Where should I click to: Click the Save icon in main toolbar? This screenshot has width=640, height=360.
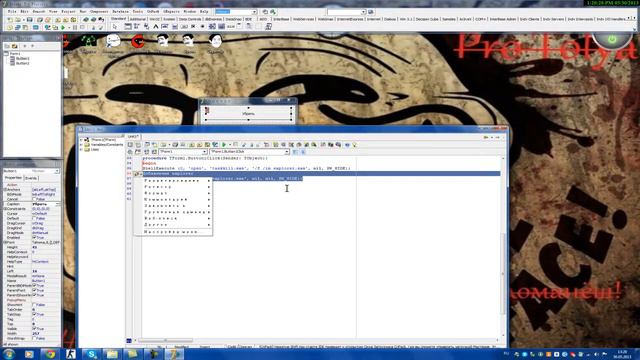(29, 20)
